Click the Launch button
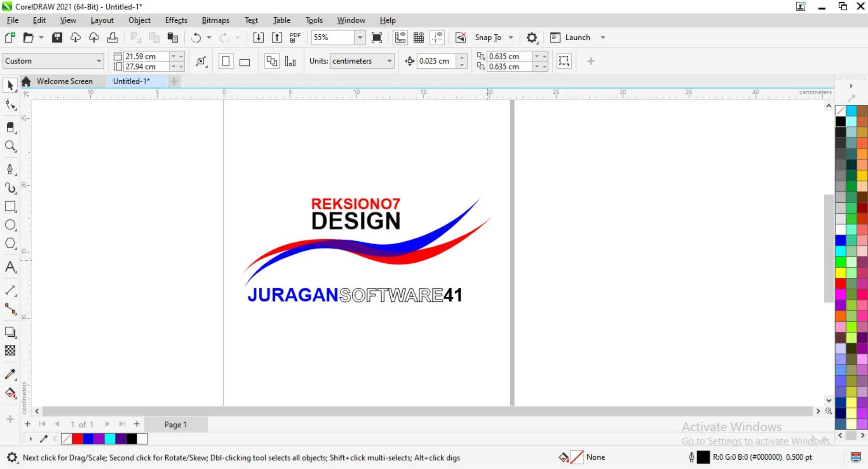 click(x=570, y=37)
